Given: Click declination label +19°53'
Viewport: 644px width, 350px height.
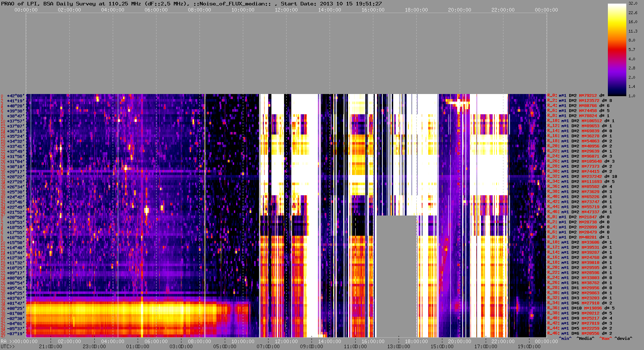Looking at the screenshot, I should tap(16, 222).
